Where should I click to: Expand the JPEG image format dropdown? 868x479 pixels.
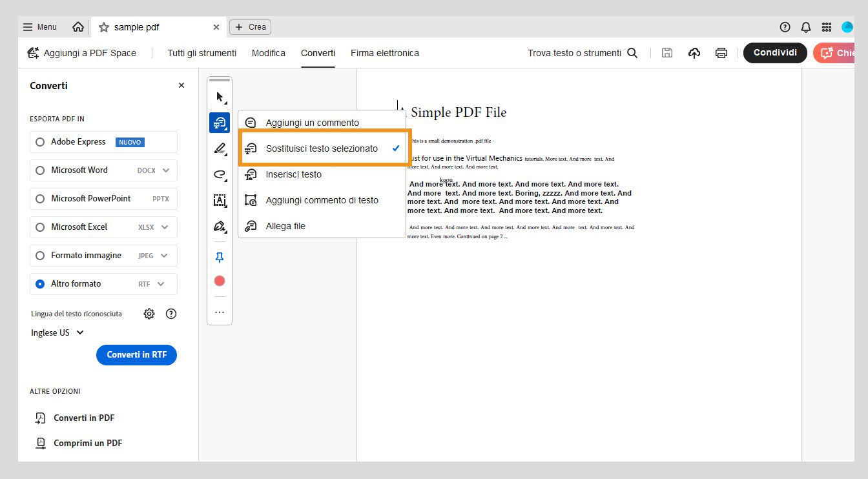(x=164, y=256)
